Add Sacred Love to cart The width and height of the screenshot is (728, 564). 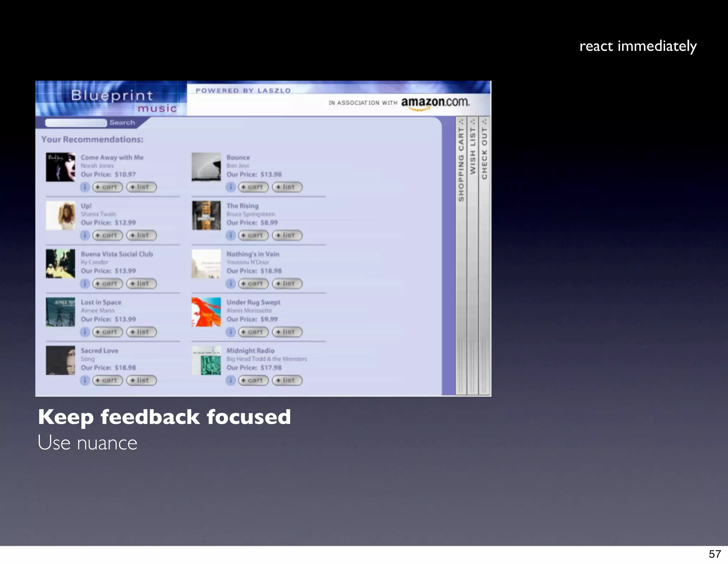107,380
